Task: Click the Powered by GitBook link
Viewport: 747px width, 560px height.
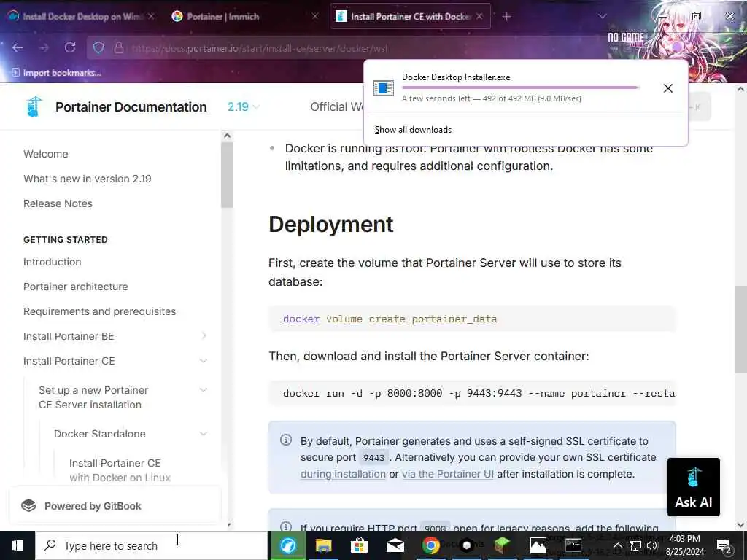Action: (115, 506)
